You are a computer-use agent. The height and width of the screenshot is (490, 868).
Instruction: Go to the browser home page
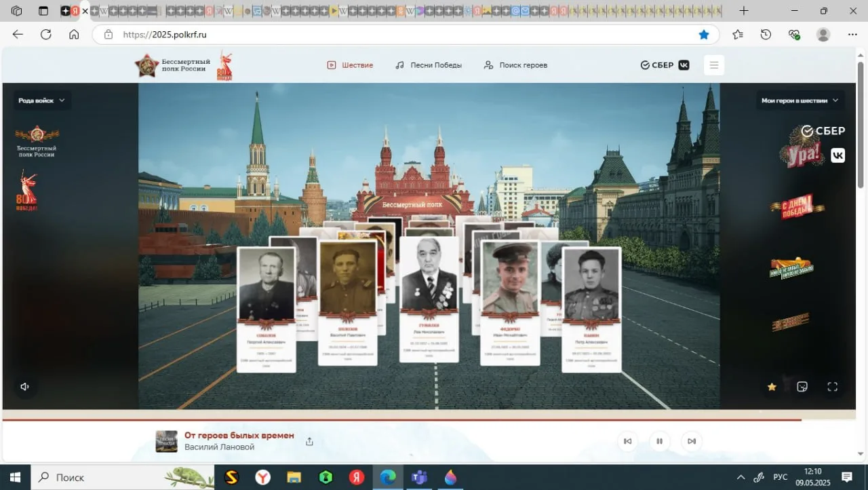pos(74,35)
